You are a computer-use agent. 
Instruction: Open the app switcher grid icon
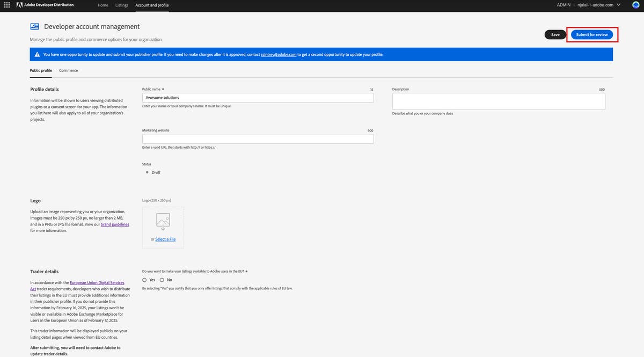7,5
